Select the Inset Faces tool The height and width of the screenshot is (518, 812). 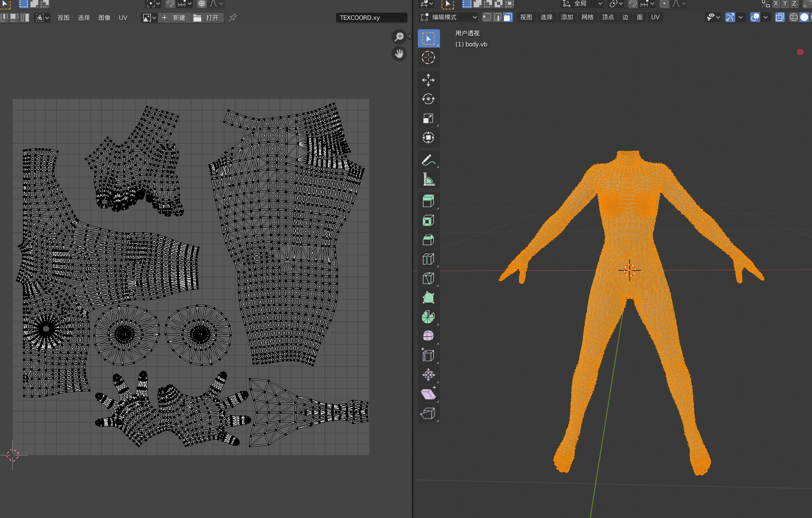click(428, 220)
